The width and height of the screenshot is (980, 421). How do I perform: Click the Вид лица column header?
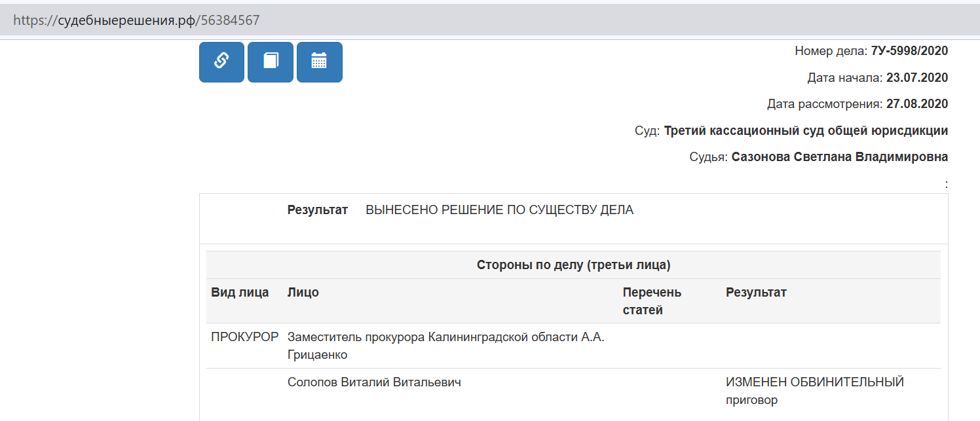240,293
